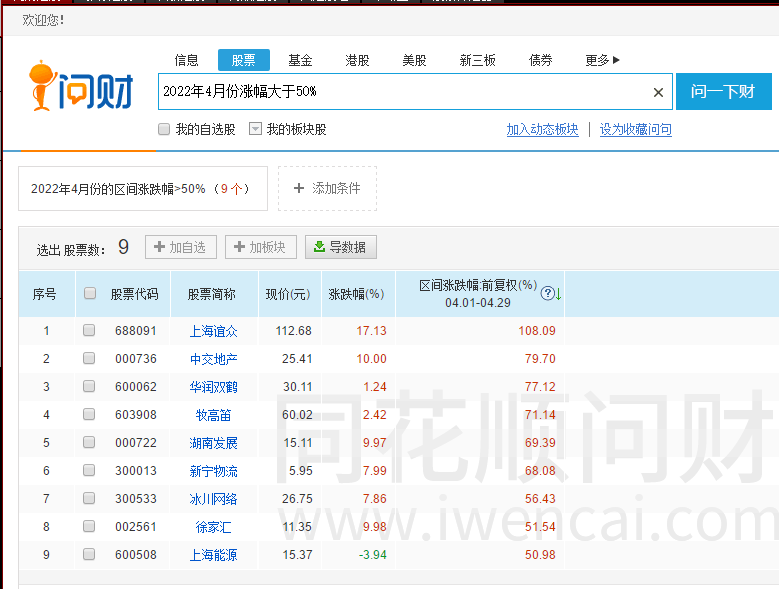The height and width of the screenshot is (589, 779).
Task: Check the box for stock 600062
Action: coord(89,386)
